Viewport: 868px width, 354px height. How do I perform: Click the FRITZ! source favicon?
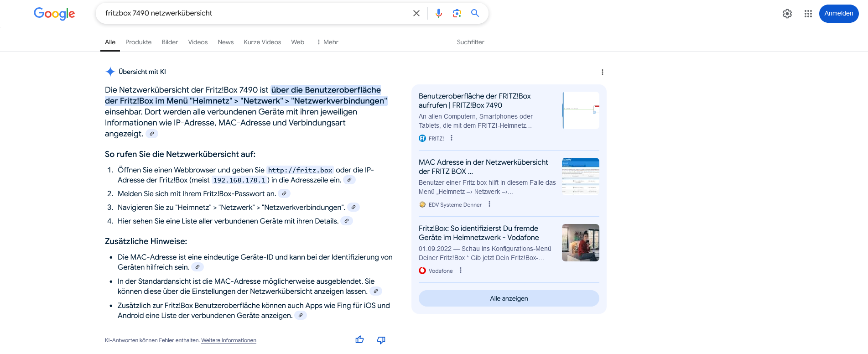pyautogui.click(x=422, y=138)
